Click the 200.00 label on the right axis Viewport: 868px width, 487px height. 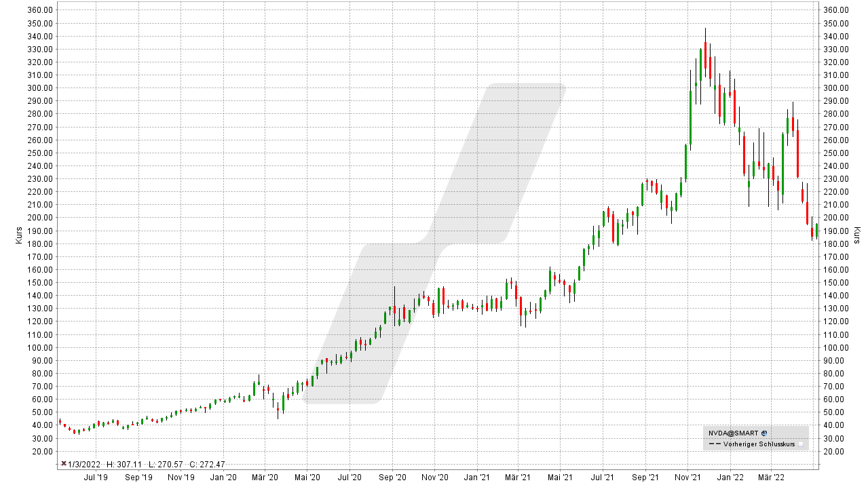(835, 218)
